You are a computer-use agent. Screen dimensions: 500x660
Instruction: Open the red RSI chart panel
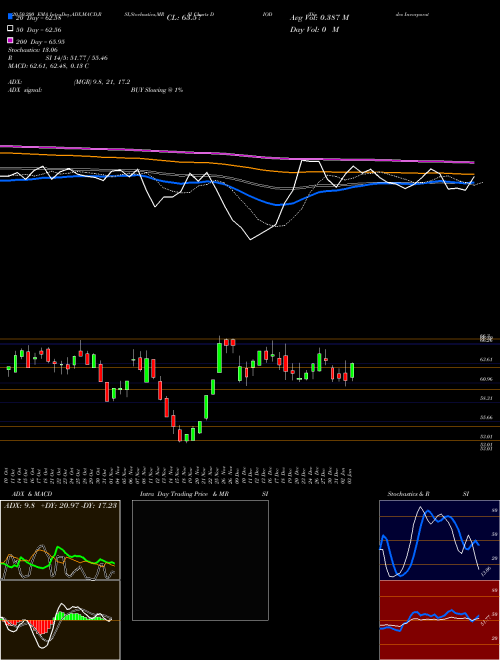(x=439, y=620)
